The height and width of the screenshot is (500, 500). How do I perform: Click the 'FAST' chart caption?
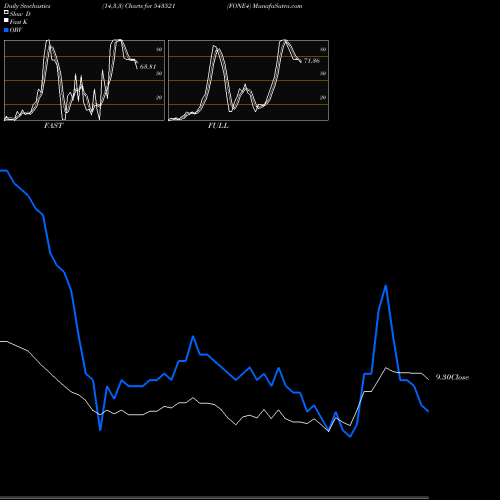[x=53, y=126]
